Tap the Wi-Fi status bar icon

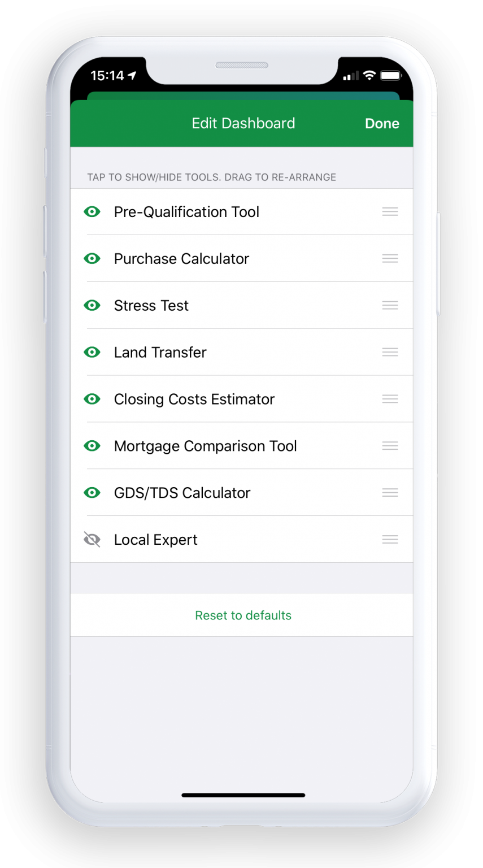pos(369,75)
